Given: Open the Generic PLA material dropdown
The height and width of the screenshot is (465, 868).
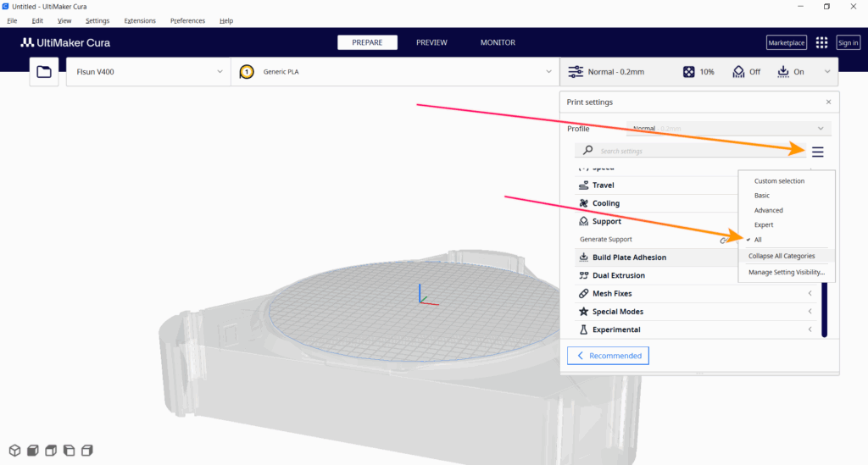Looking at the screenshot, I should (395, 72).
